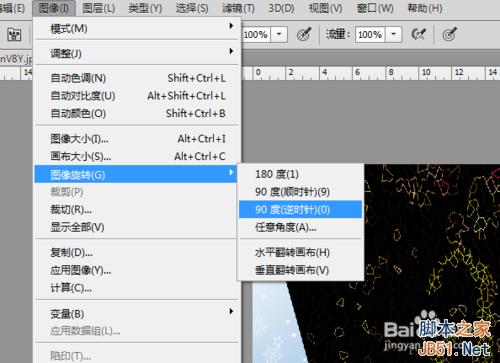Image resolution: width=500 pixels, height=363 pixels.
Task: Click the brush panel toggle icon
Action: 14,34
